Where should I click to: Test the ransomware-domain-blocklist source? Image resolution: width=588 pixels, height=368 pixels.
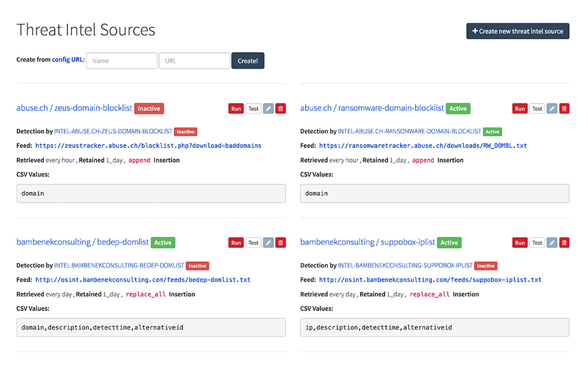point(537,109)
